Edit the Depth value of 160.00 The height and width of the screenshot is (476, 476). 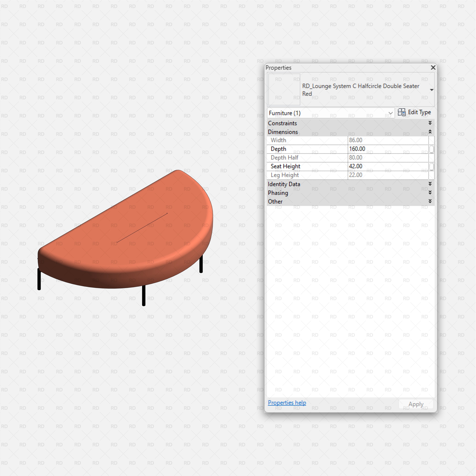(382, 149)
